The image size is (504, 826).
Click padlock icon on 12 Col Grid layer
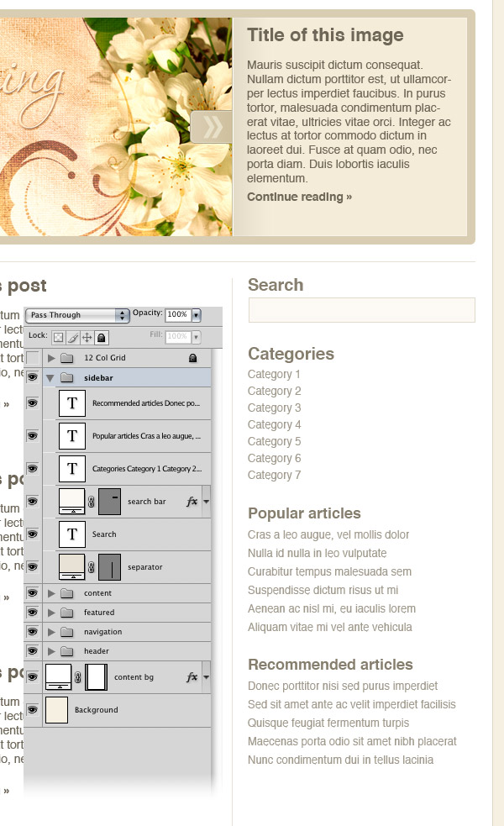pos(192,358)
